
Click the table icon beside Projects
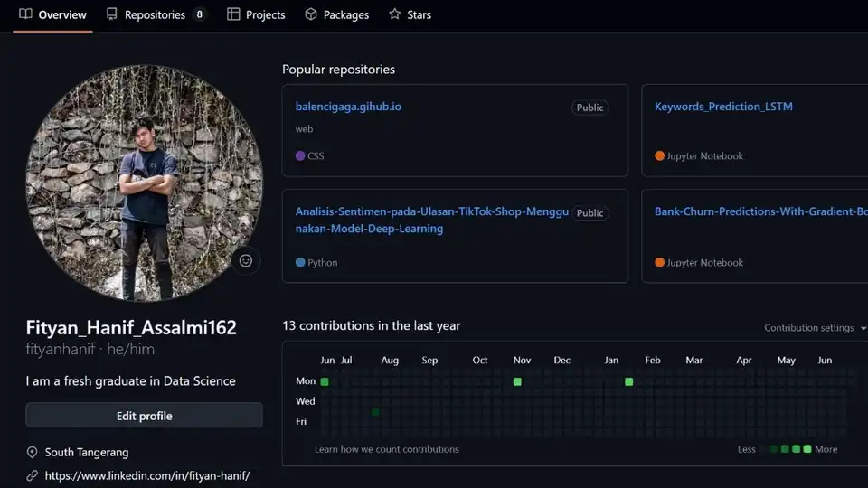pos(233,14)
